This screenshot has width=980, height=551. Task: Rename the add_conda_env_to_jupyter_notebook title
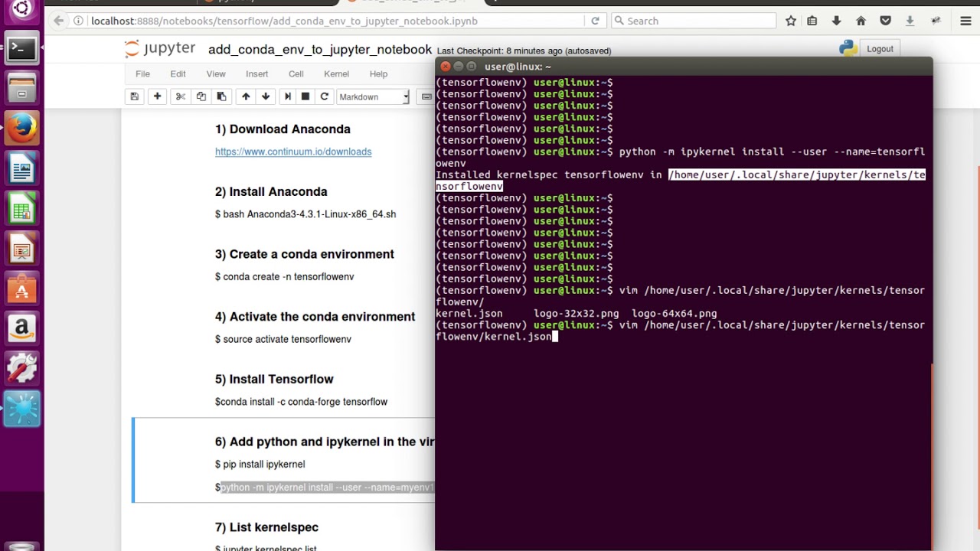[x=320, y=49]
